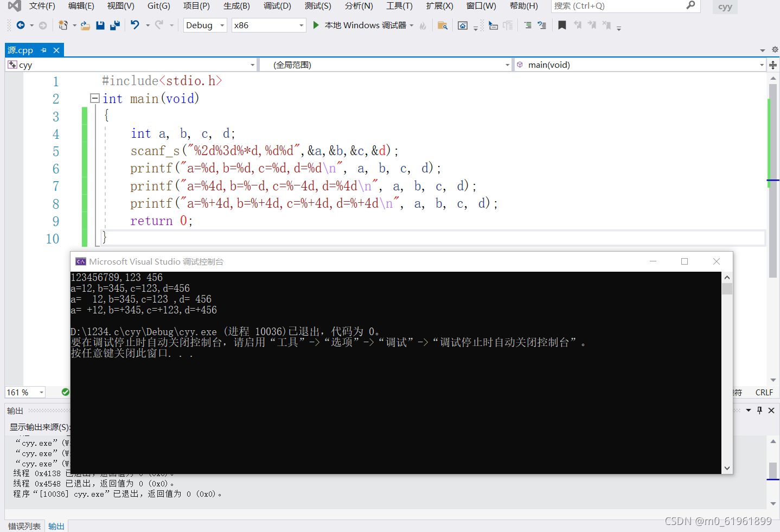
Task: Switch to the 输出 bottom tab
Action: pyautogui.click(x=56, y=526)
